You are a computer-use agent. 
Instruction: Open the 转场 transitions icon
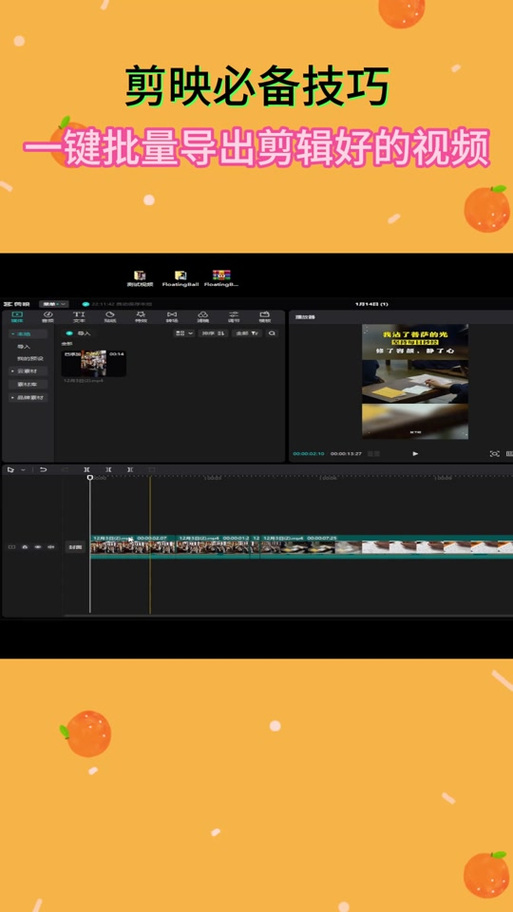[172, 317]
